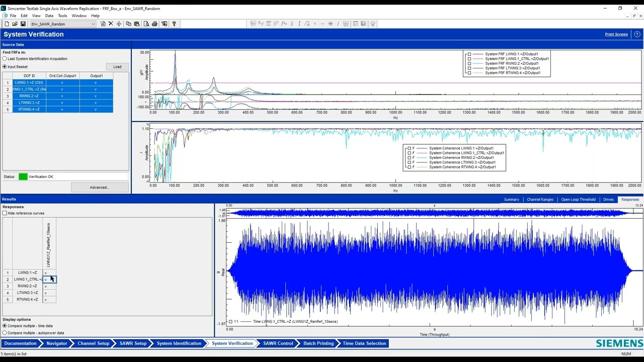Switch to the Summary results tab
The width and height of the screenshot is (644, 362).
tap(511, 200)
